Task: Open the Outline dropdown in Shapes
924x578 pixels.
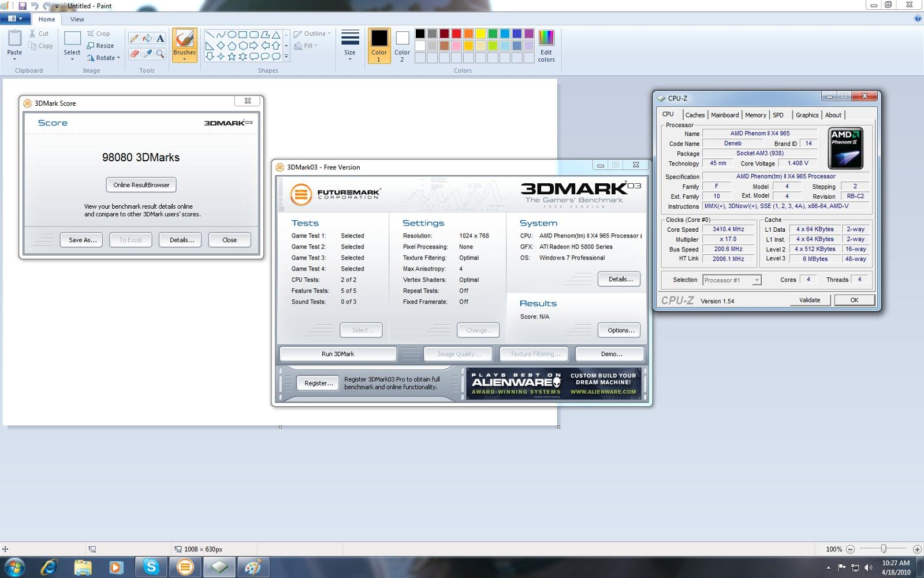Action: [312, 34]
